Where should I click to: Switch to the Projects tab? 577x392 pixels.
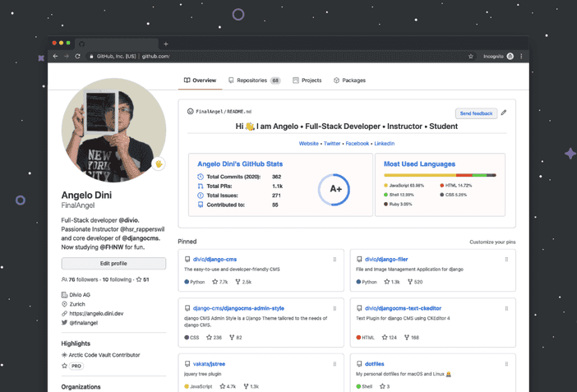tap(307, 81)
